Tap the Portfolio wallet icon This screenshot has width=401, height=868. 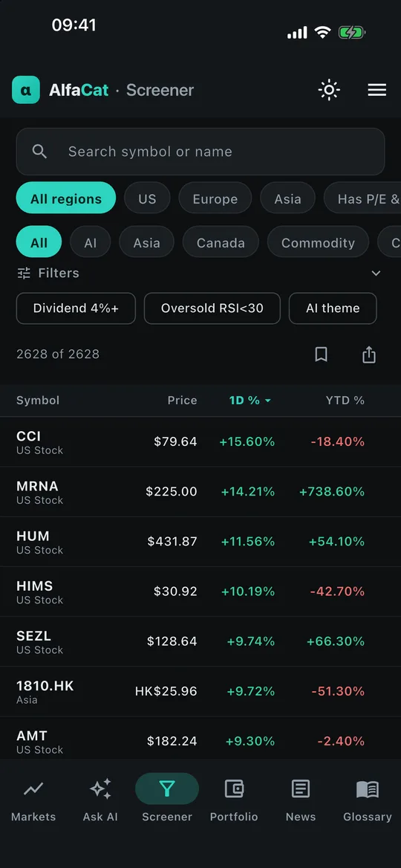[234, 788]
